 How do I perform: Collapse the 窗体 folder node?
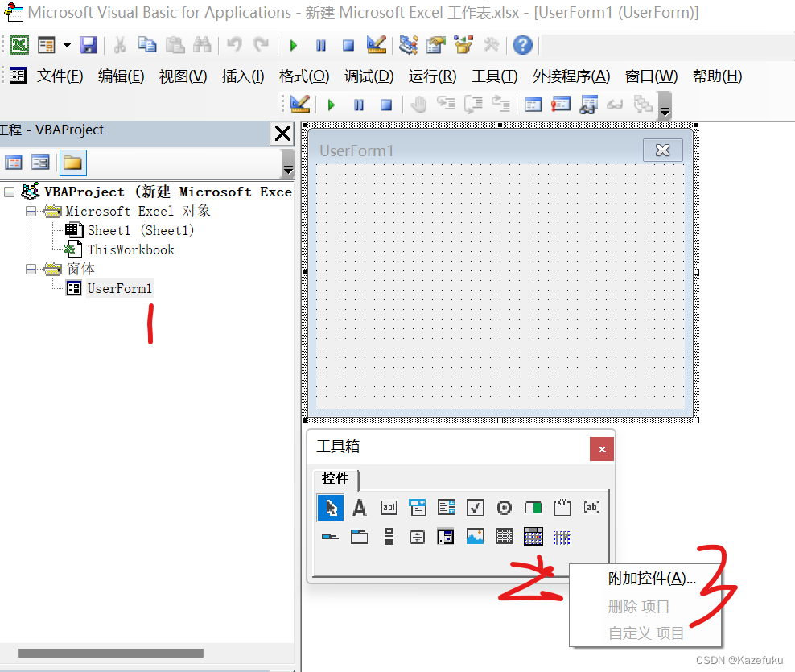pyautogui.click(x=31, y=269)
